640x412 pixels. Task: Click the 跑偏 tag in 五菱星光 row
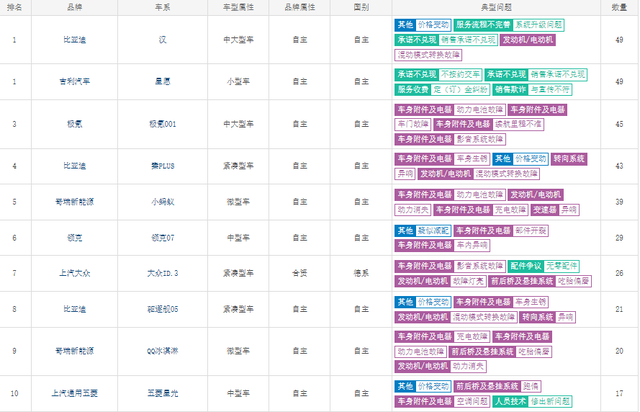(x=531, y=386)
